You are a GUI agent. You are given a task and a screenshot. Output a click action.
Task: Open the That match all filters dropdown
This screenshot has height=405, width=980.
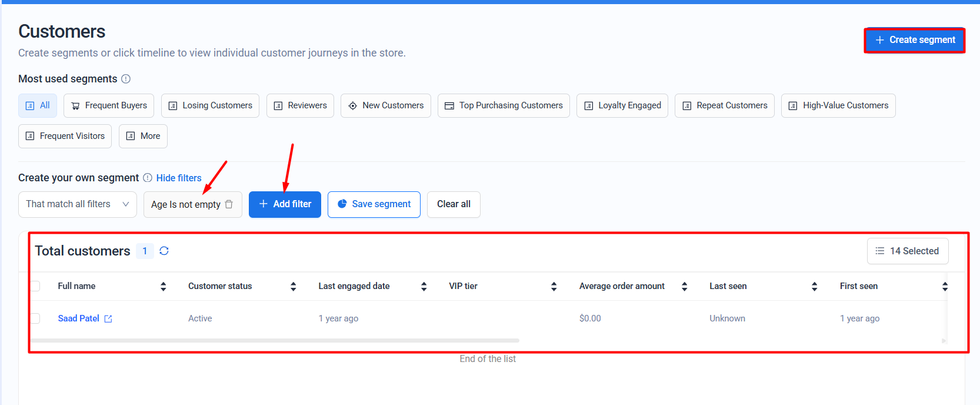78,204
